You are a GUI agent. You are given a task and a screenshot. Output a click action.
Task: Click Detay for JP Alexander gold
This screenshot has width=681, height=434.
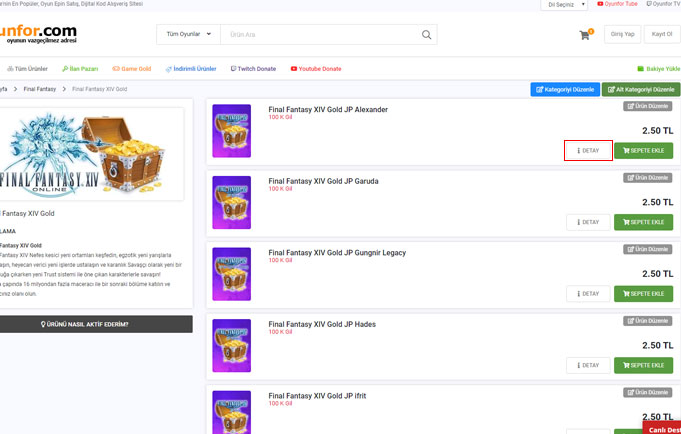point(588,151)
